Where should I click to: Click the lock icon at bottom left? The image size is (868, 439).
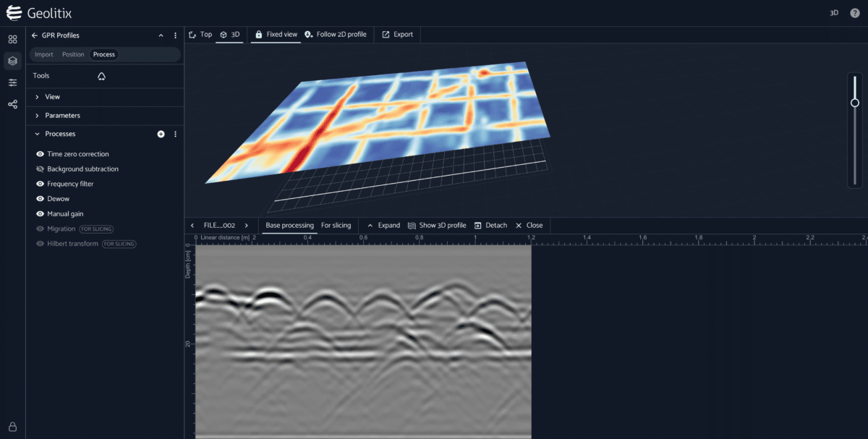pos(12,427)
